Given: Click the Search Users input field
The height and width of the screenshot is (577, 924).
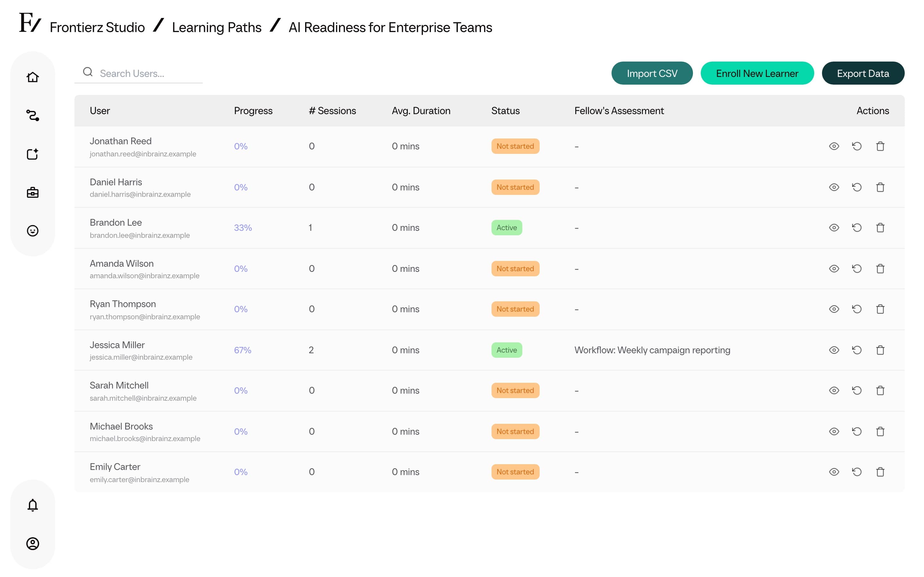Looking at the screenshot, I should pos(139,73).
